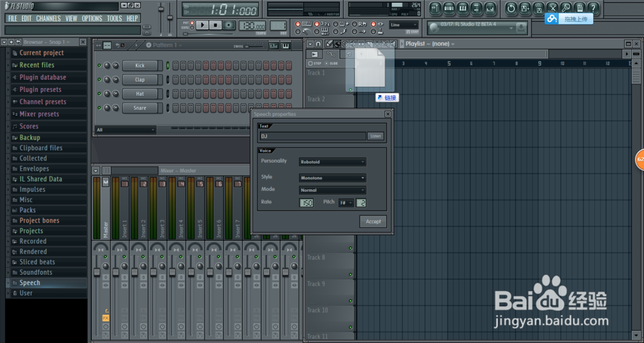Open the FILE menu

13,19
